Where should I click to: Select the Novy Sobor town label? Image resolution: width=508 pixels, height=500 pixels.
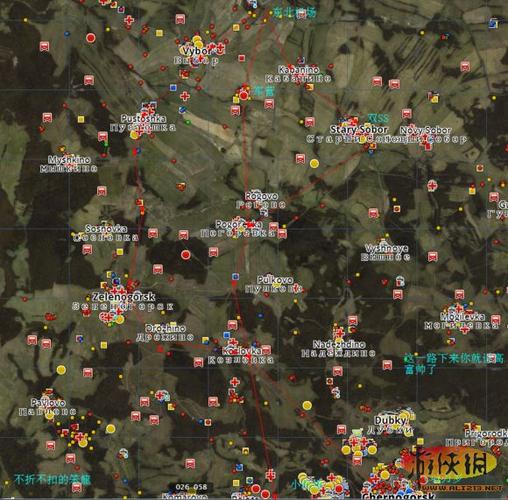point(425,130)
